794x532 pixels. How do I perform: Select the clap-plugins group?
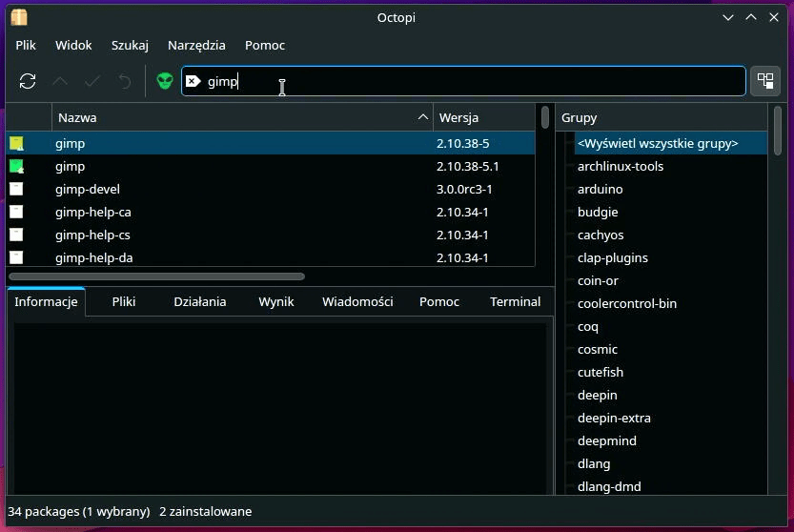tap(613, 257)
